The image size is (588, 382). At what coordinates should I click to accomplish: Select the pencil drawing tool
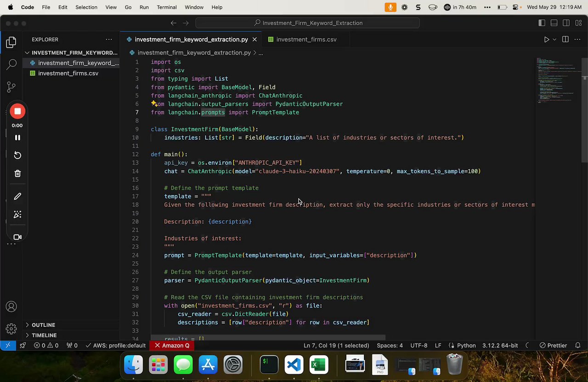coord(17,196)
